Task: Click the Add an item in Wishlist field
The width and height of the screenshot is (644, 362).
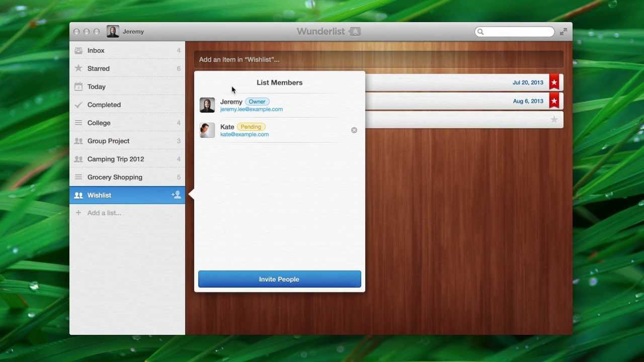Action: tap(379, 59)
